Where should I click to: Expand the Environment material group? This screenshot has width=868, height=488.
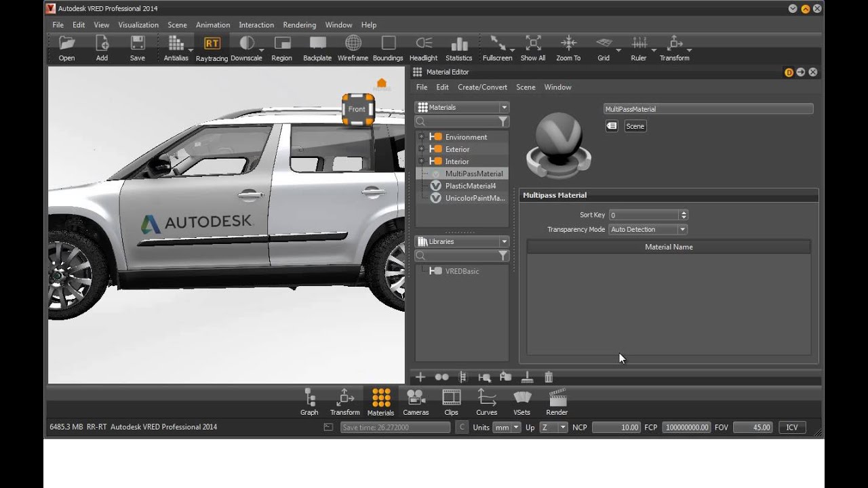click(x=421, y=137)
